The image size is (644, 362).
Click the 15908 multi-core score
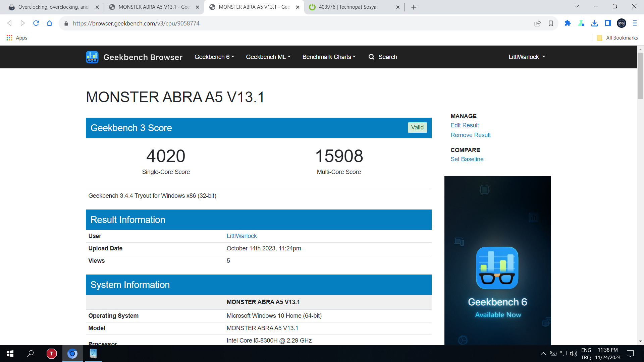[x=339, y=156]
